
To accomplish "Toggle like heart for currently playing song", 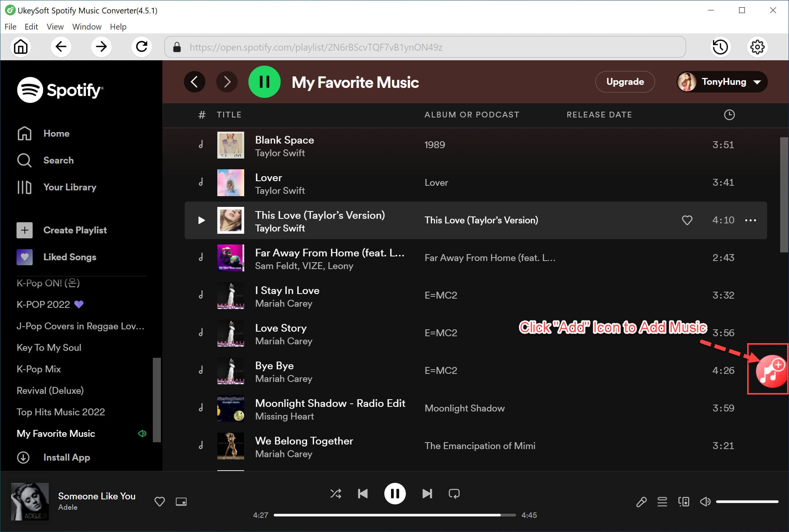I will click(160, 501).
